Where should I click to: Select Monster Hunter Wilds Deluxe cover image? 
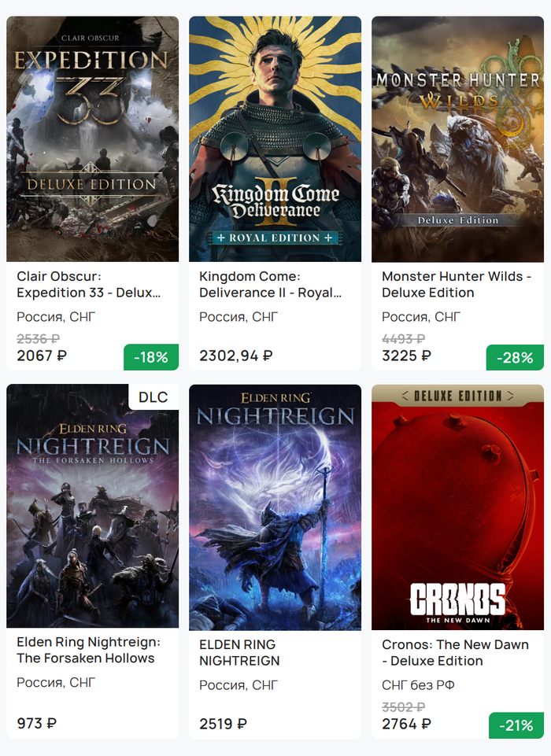tap(457, 139)
